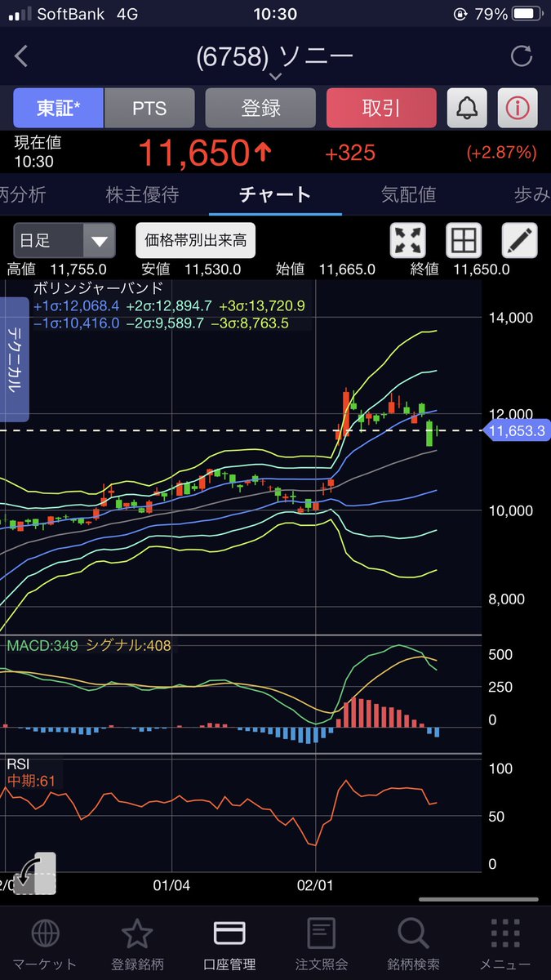Tap the 02/01 date axis label
The width and height of the screenshot is (551, 980).
point(315,884)
